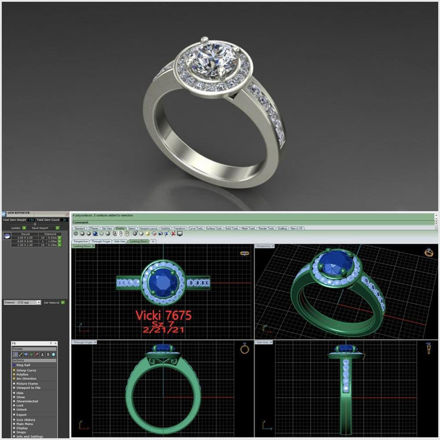Switch to the Set View toolbar tab
The width and height of the screenshot is (440, 440).
click(107, 228)
